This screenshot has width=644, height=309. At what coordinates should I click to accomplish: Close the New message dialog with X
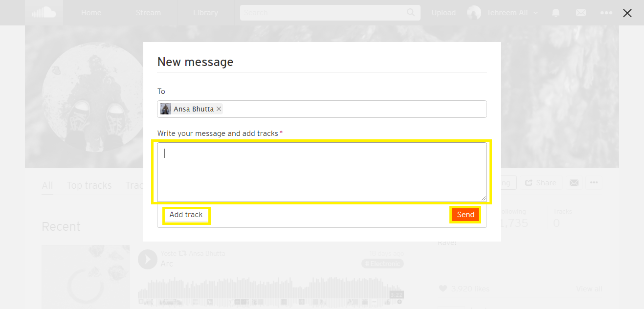(x=627, y=13)
